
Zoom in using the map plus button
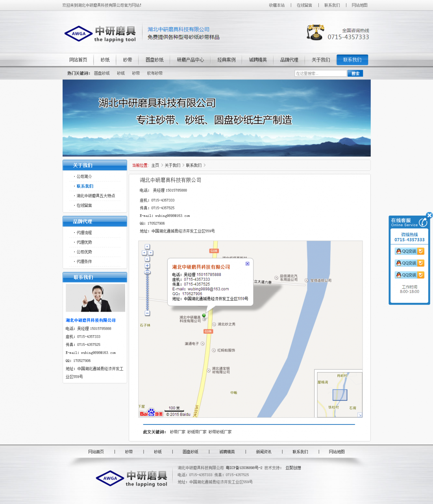tap(147, 266)
